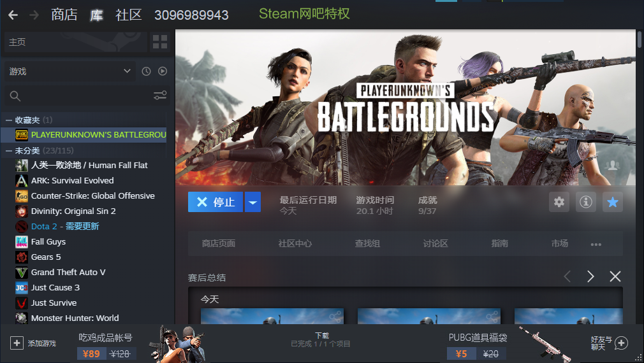Click the vertical scrollbar on right

pos(640,40)
